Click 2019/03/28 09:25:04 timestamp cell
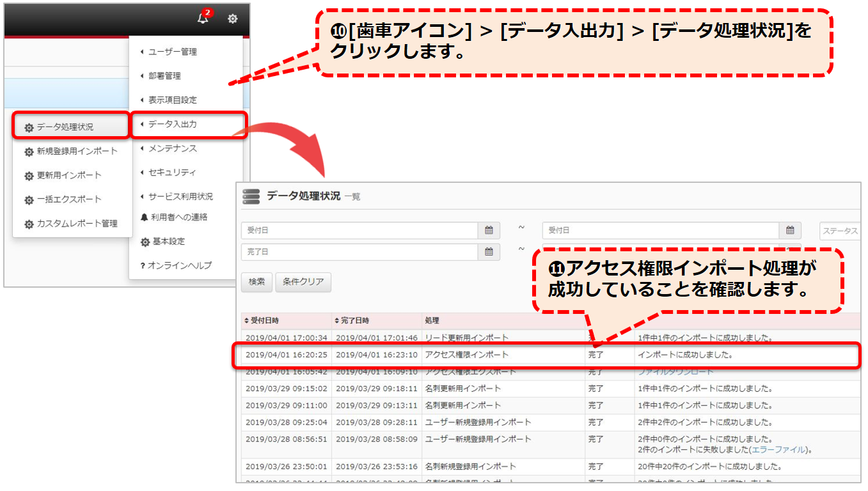The image size is (868, 491). point(287,423)
